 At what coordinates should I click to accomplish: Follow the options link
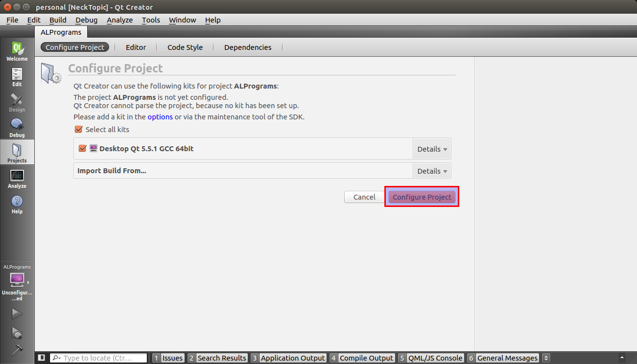point(160,117)
